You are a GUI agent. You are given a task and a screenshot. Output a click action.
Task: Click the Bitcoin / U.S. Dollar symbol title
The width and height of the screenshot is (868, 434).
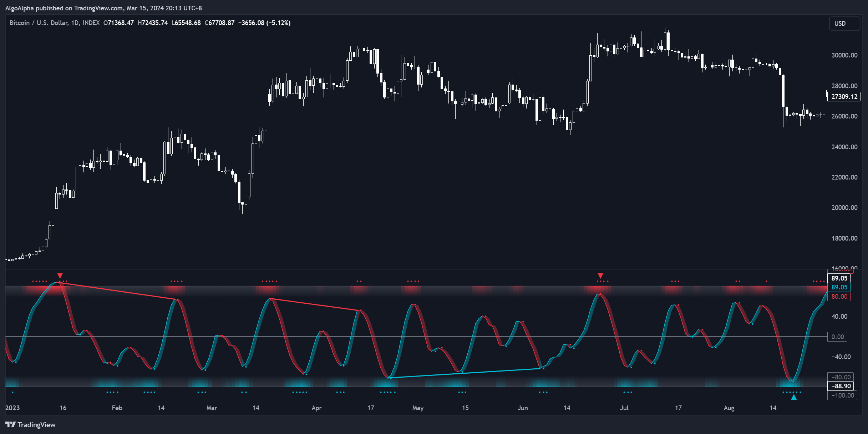pyautogui.click(x=55, y=23)
